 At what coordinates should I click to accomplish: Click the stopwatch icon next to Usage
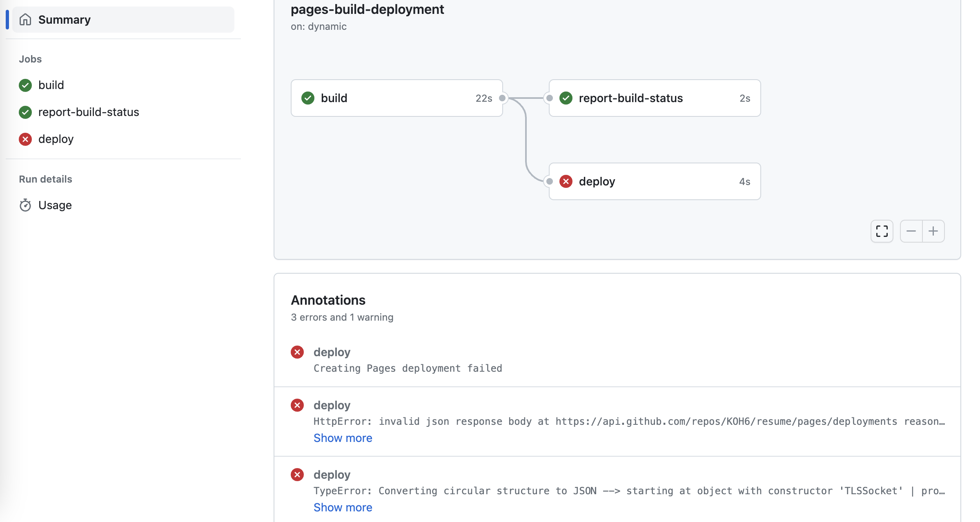click(25, 205)
